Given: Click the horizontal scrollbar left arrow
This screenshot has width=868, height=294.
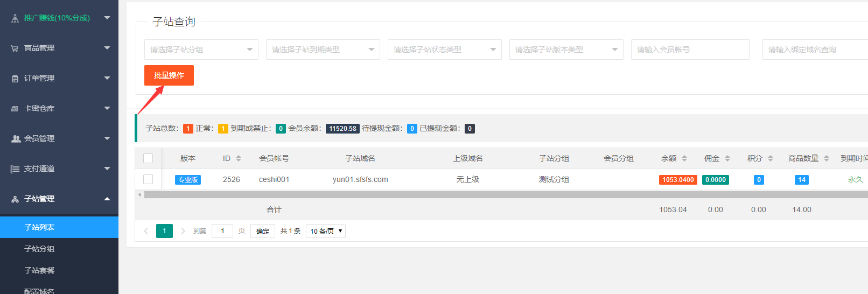Looking at the screenshot, I should 140,195.
